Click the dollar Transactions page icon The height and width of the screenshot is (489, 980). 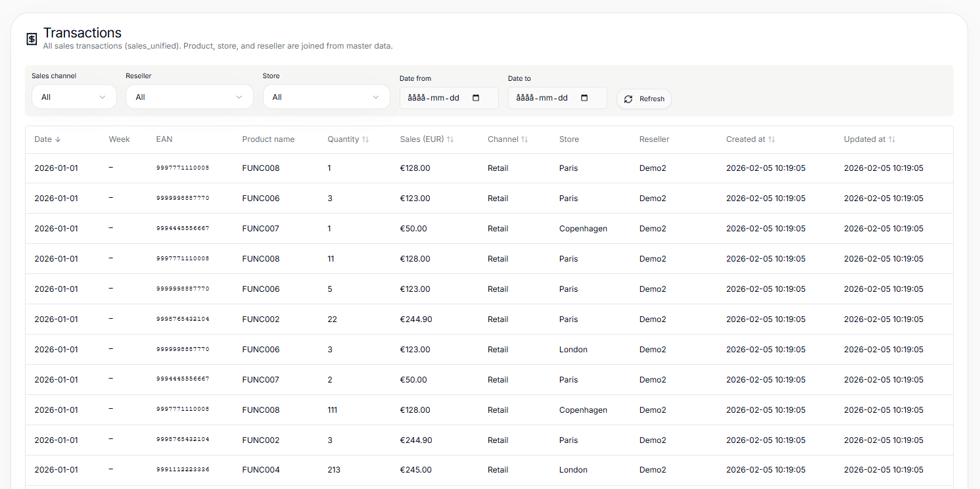(31, 39)
